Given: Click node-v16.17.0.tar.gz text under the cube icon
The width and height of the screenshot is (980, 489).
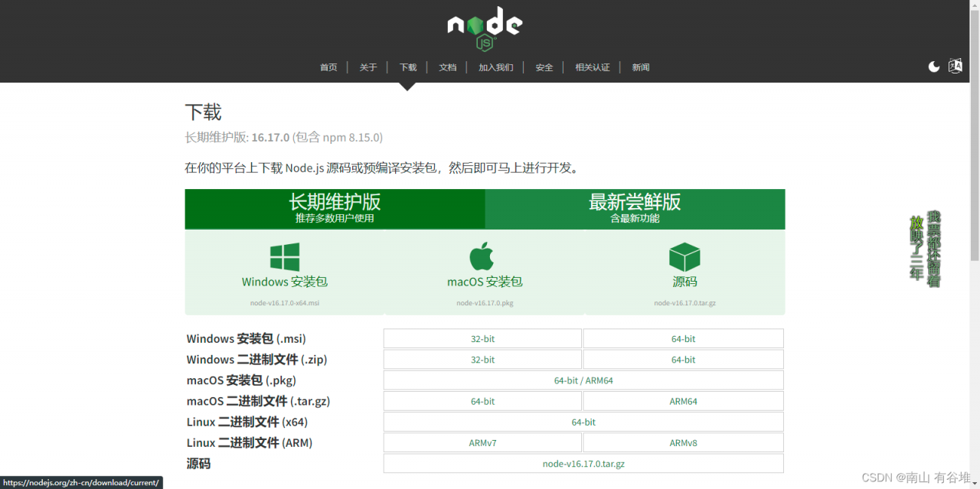Looking at the screenshot, I should pos(685,303).
